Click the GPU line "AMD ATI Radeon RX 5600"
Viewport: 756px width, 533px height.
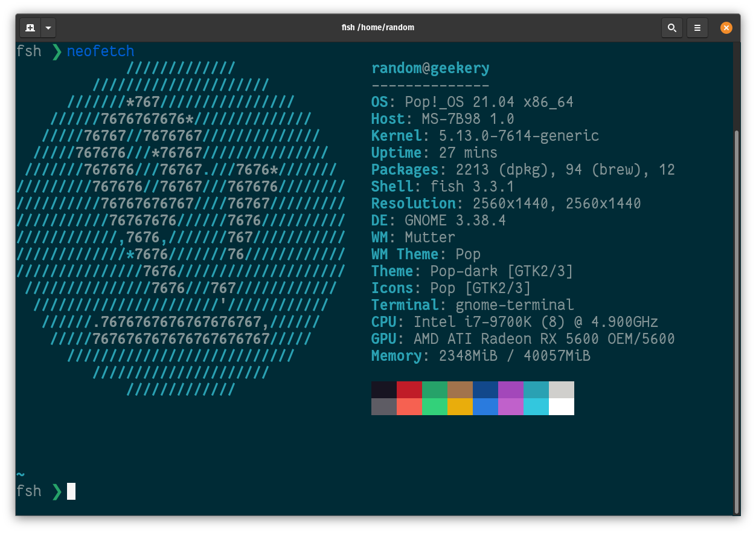[523, 339]
